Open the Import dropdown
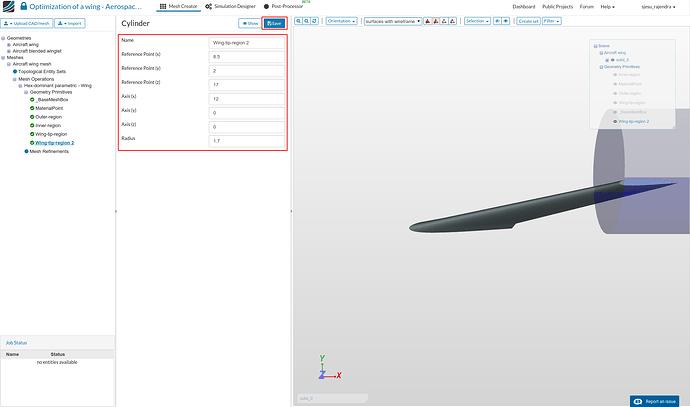This screenshot has width=690, height=407. (x=70, y=23)
